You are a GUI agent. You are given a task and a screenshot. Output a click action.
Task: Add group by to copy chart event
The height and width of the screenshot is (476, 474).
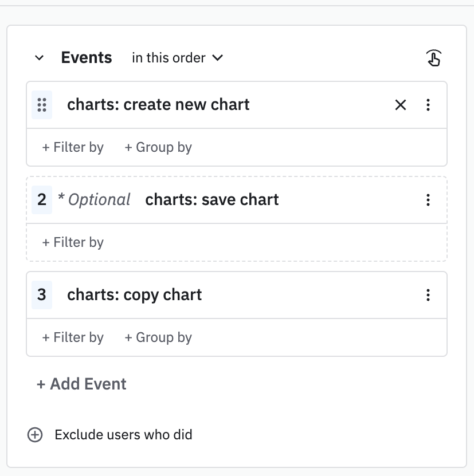tap(158, 337)
